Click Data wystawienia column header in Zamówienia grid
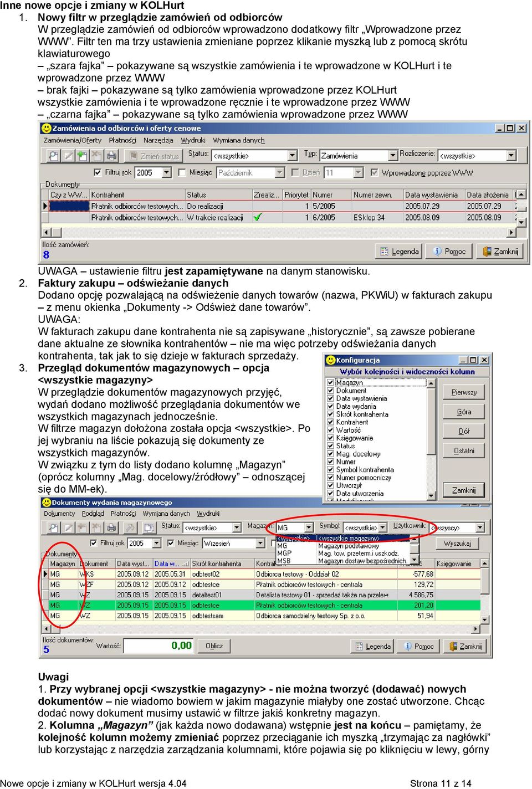 433,195
